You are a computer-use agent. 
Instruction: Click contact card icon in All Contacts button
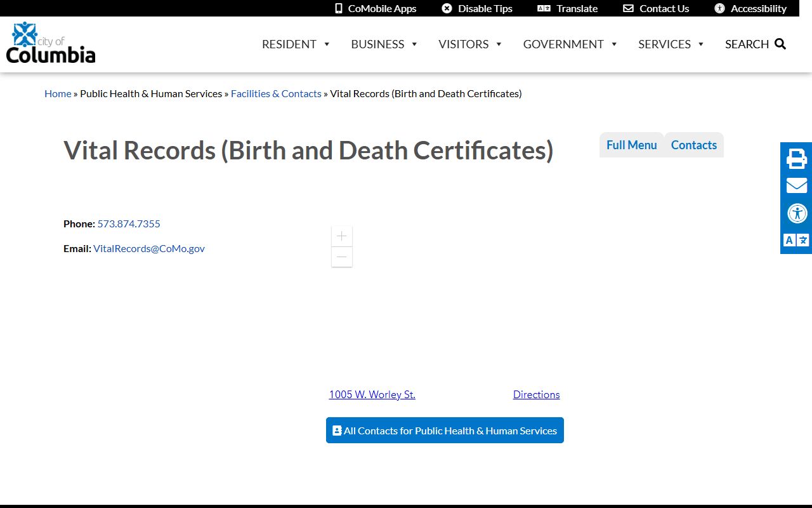[x=337, y=431]
